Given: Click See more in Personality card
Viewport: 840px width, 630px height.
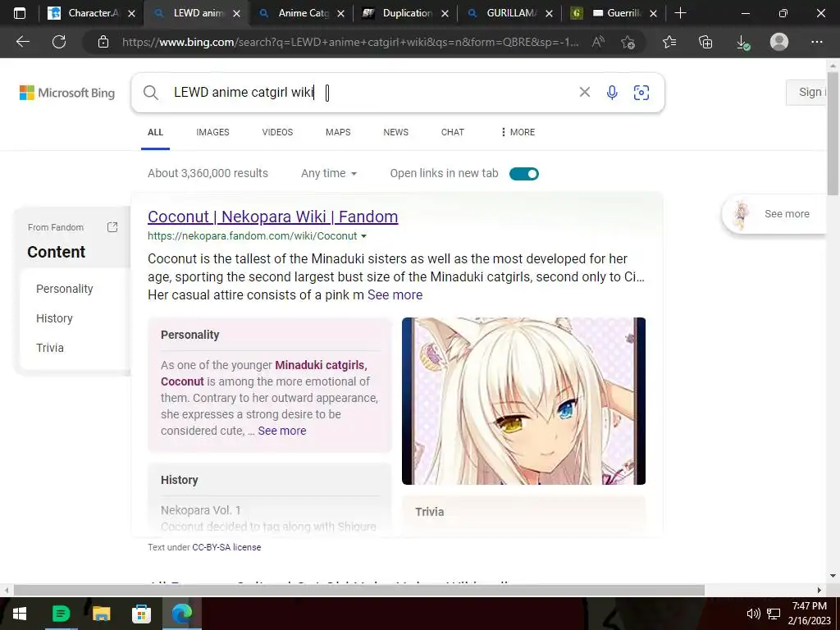Looking at the screenshot, I should coord(282,431).
